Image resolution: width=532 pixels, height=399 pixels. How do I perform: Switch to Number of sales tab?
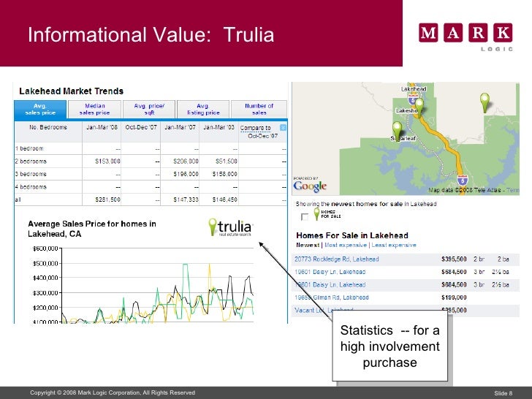pos(259,110)
